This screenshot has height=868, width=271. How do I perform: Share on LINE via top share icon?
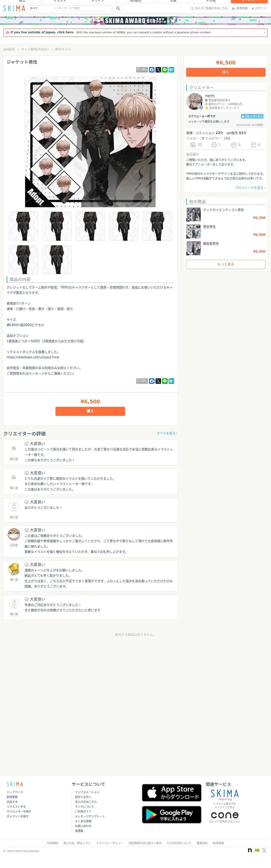(x=165, y=70)
